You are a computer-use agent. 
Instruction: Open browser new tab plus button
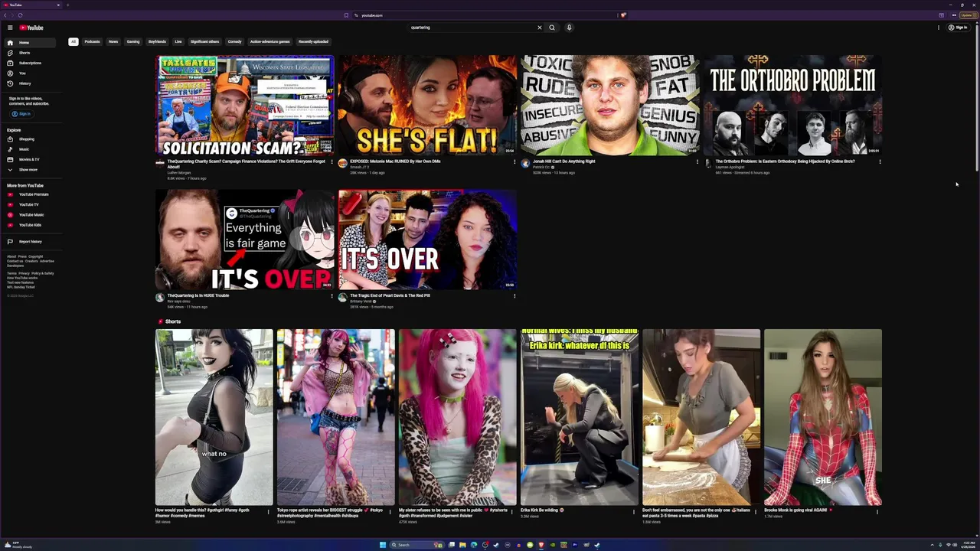click(67, 5)
